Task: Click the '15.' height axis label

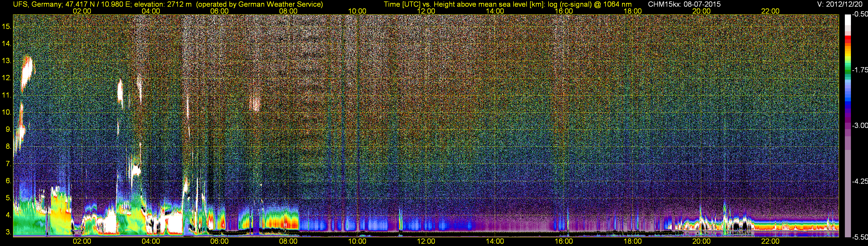Action: point(7,26)
